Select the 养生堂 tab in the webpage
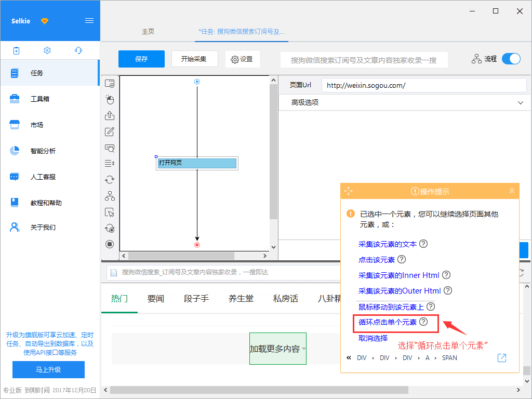This screenshot has height=399, width=532. (241, 299)
